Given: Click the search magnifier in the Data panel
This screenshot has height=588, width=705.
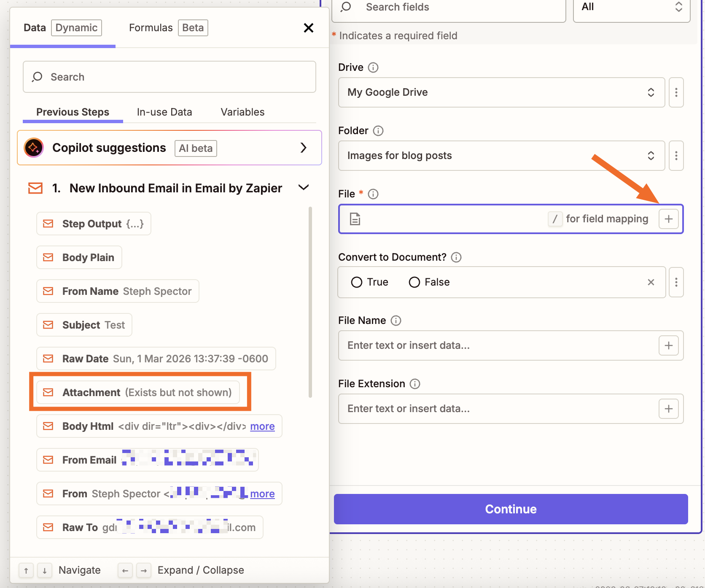Looking at the screenshot, I should pos(37,77).
